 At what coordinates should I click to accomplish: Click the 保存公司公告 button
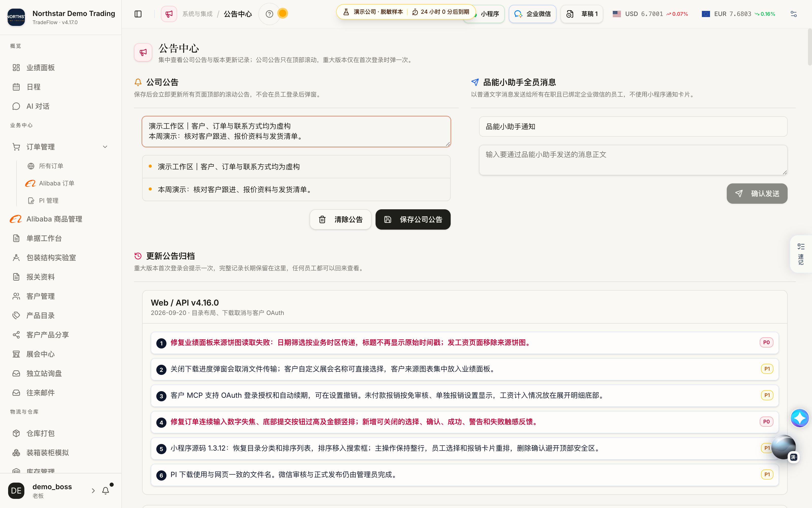point(413,219)
